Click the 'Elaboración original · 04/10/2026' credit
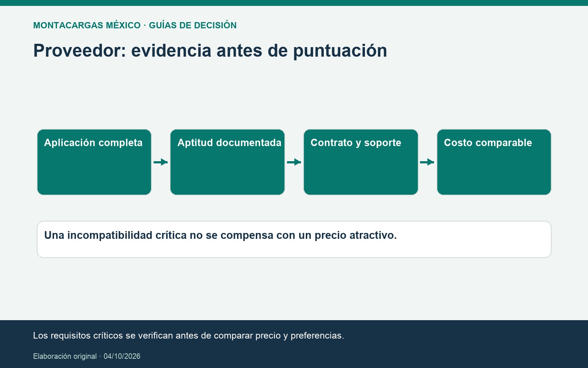This screenshot has width=588, height=368. point(87,356)
